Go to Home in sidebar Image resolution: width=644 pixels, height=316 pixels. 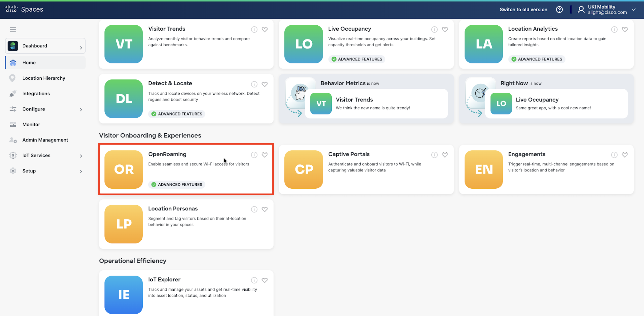click(x=45, y=63)
